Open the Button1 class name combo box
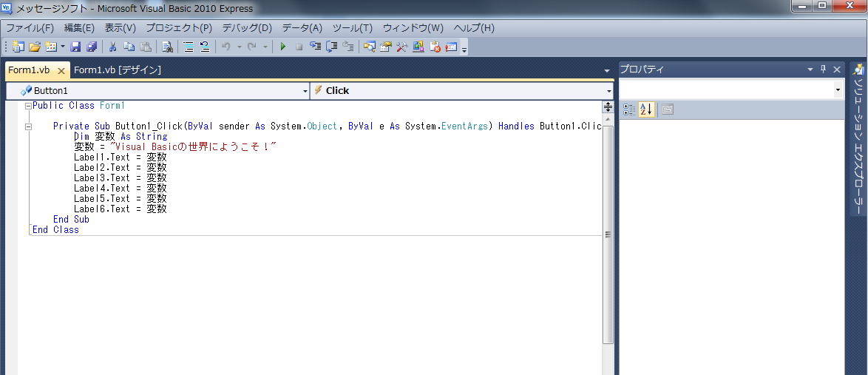 tap(157, 91)
